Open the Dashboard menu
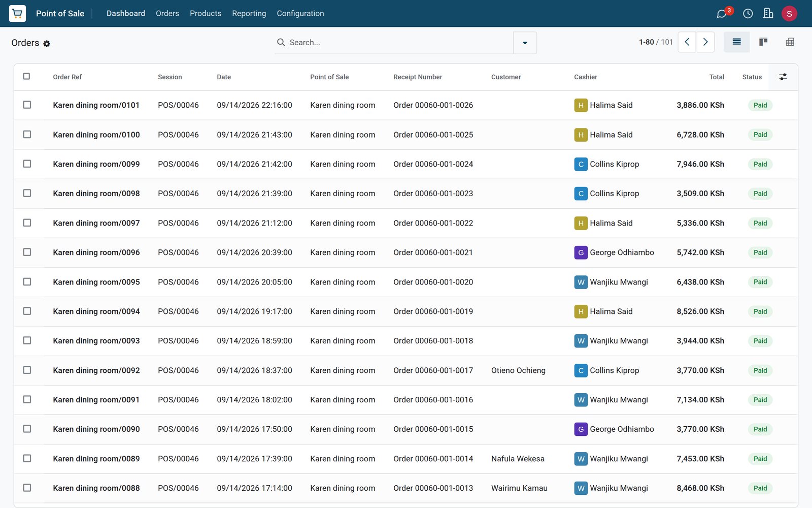The height and width of the screenshot is (508, 812). [x=126, y=13]
